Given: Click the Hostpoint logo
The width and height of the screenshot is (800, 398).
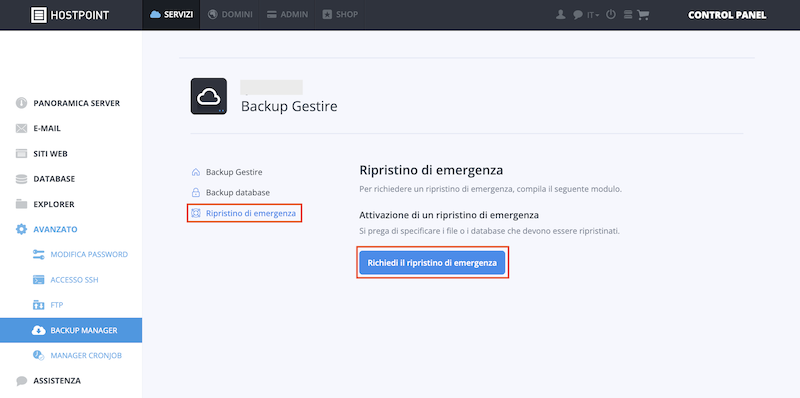Looking at the screenshot, I should (70, 15).
